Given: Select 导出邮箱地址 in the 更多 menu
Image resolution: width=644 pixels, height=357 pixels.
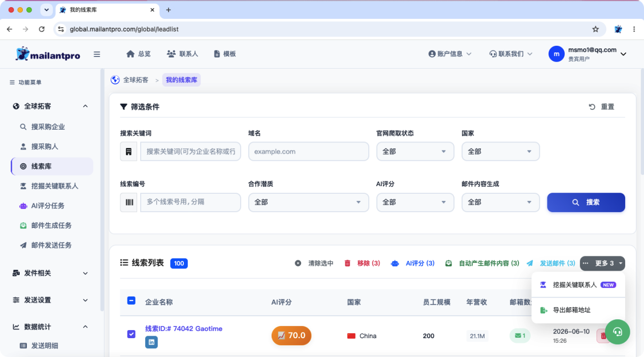Looking at the screenshot, I should pos(578,310).
